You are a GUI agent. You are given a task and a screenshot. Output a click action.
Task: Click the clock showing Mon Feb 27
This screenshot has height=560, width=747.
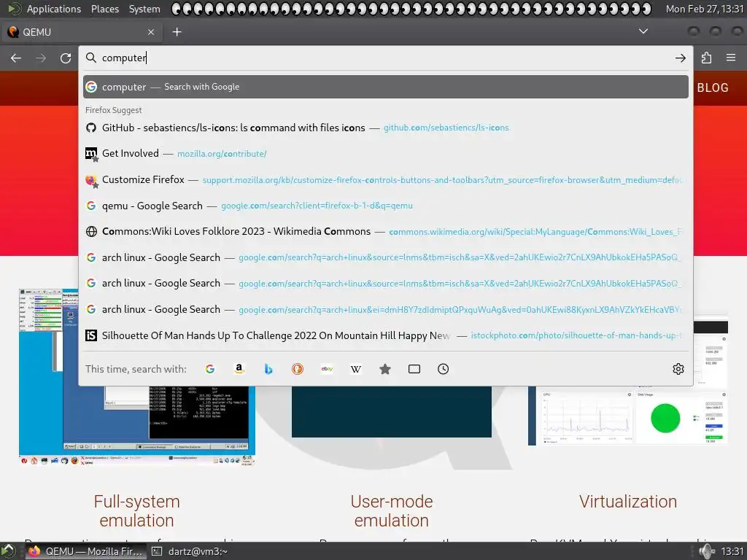click(x=705, y=9)
